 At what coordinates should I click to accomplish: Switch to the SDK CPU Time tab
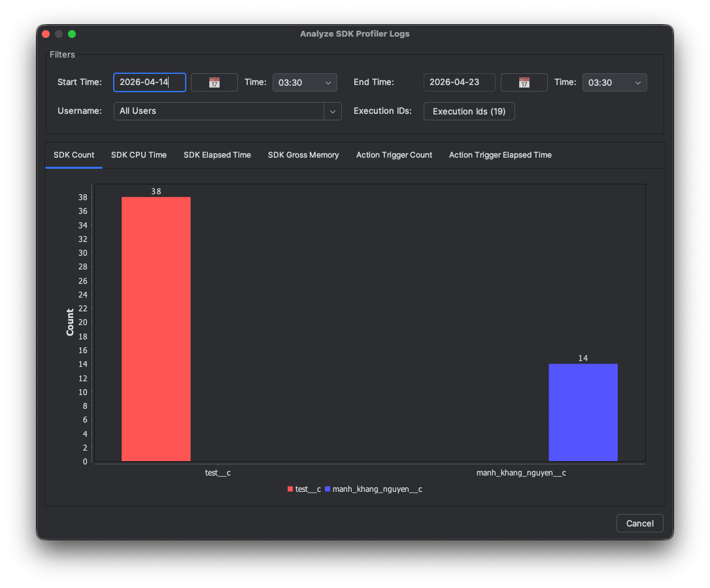139,155
